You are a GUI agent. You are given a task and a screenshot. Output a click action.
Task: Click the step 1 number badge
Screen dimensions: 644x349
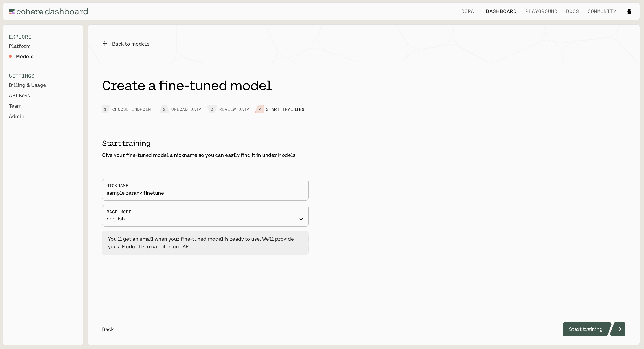105,109
